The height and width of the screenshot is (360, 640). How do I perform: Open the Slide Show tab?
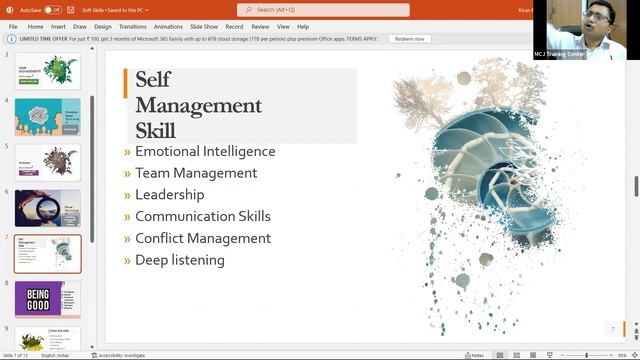(204, 27)
